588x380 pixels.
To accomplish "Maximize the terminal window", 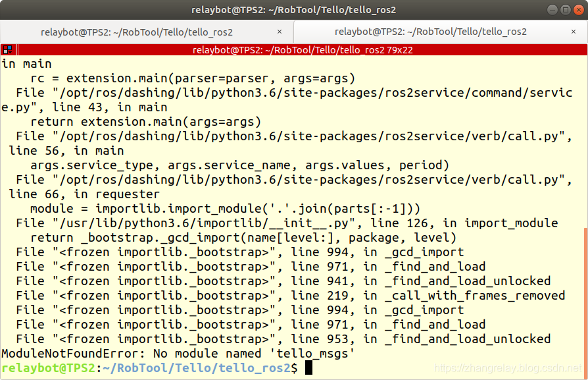I will [x=565, y=10].
